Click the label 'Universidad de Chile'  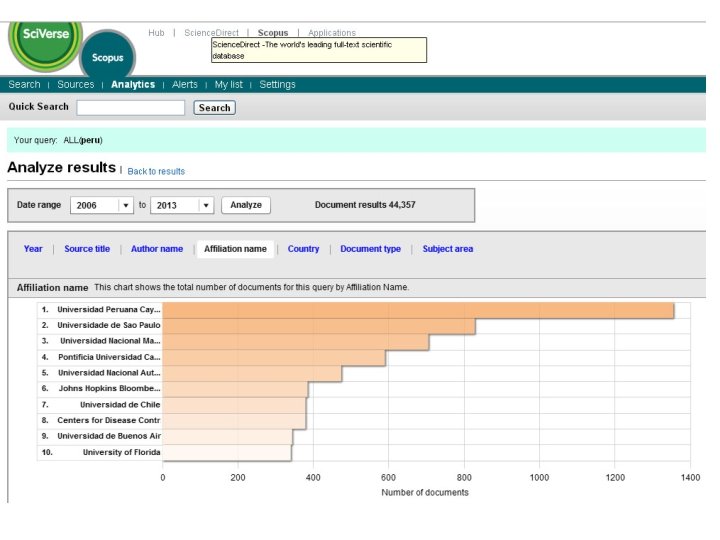point(120,405)
